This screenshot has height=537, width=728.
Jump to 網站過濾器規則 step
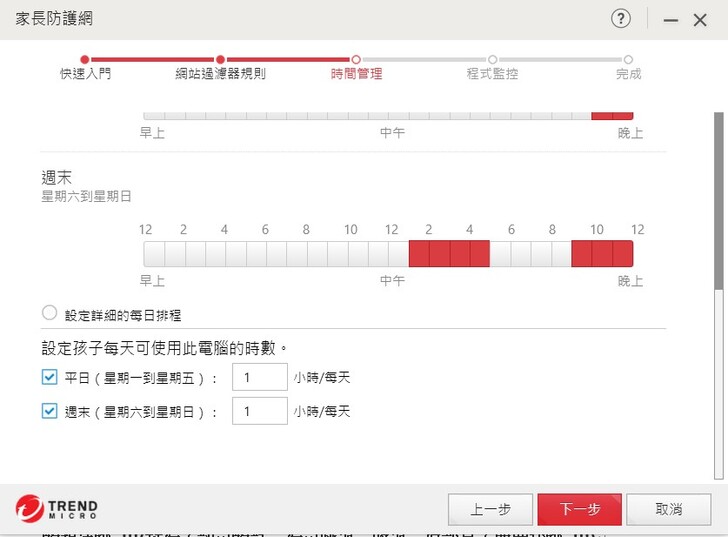point(221,67)
